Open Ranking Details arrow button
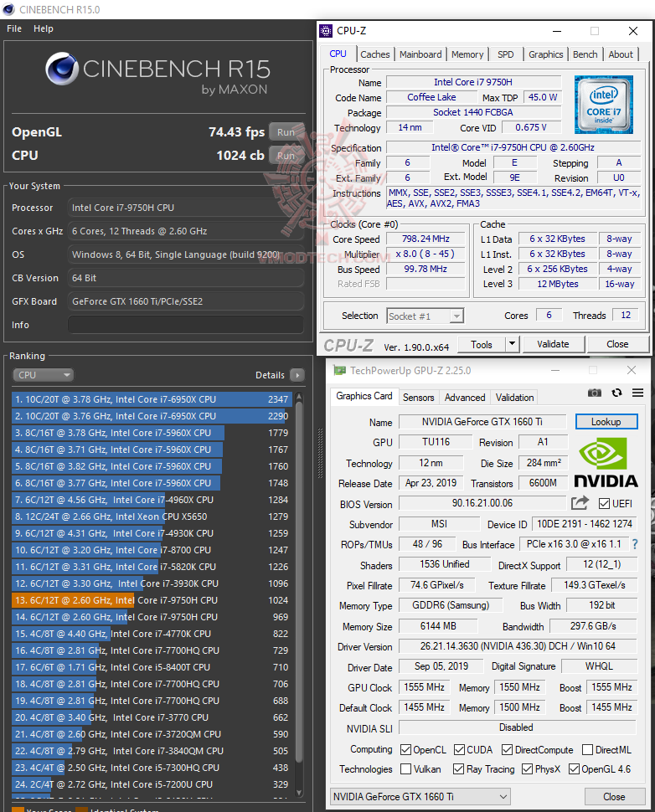Viewport: 655px width, 812px height. coord(297,375)
